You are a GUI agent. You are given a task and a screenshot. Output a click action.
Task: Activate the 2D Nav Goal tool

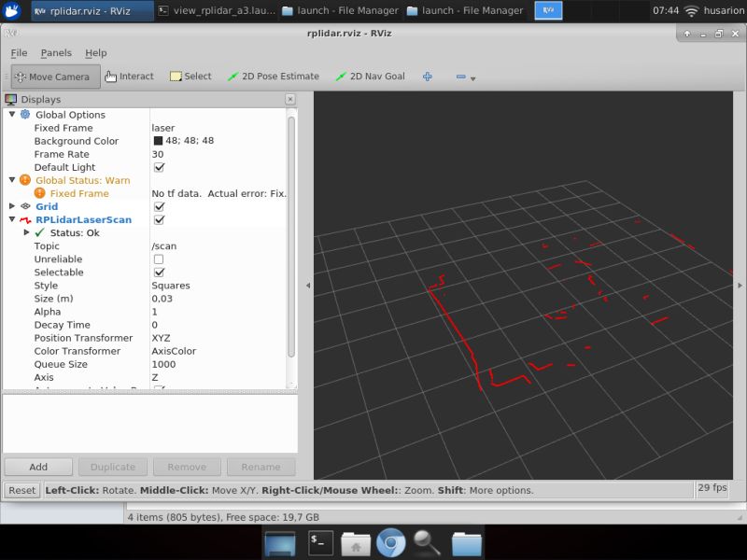click(372, 77)
